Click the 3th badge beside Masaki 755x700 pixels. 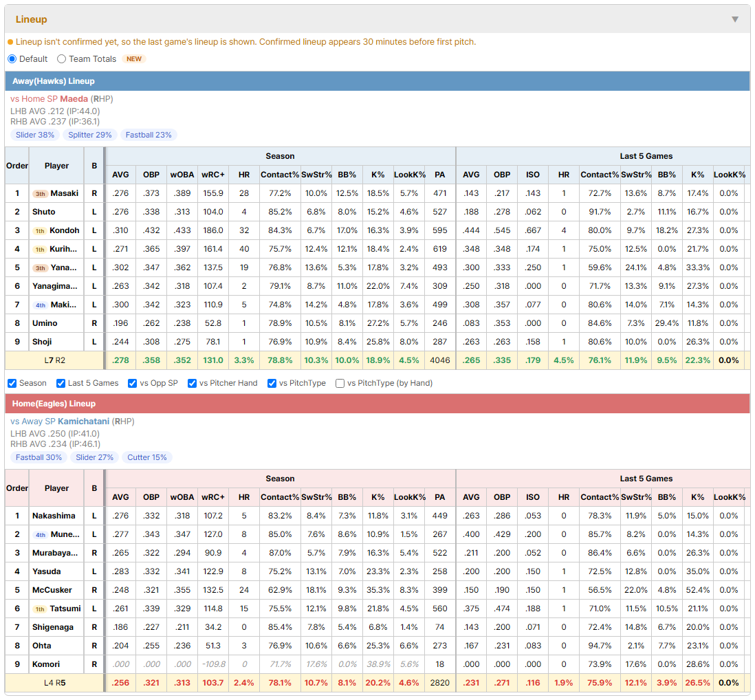(x=41, y=194)
